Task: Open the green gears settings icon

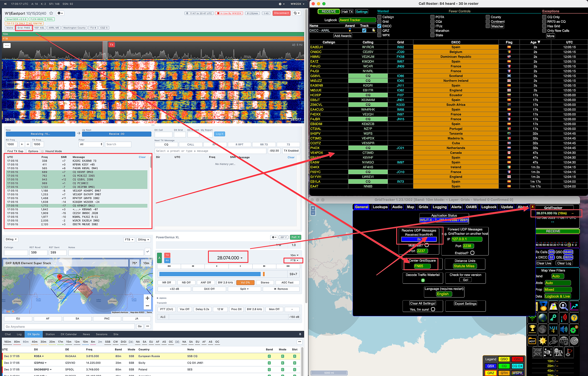Action: point(574,329)
